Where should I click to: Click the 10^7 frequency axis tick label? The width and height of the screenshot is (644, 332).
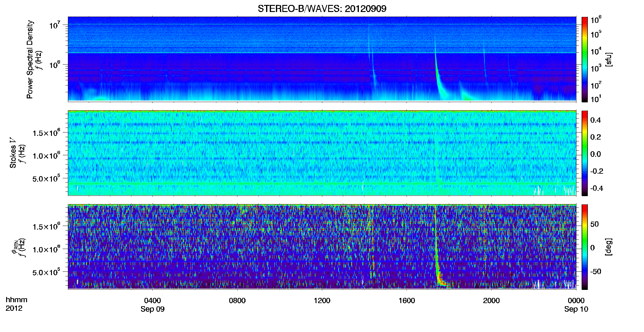(55, 25)
